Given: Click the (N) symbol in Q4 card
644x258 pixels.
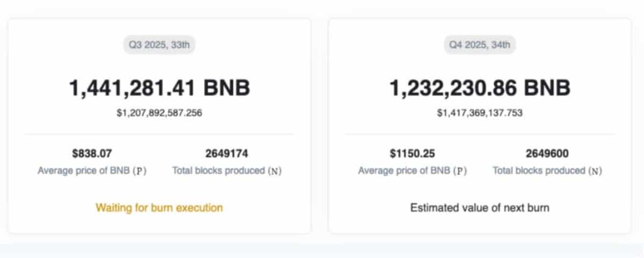Looking at the screenshot, I should [595, 171].
